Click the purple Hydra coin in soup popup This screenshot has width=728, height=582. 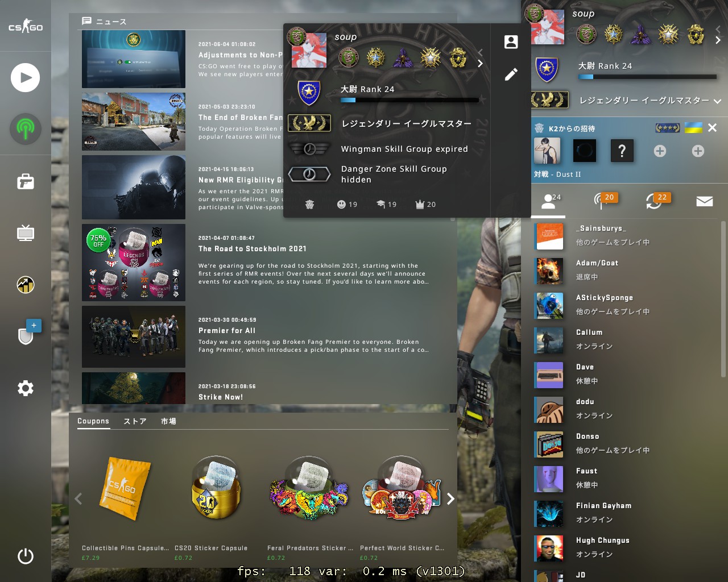[403, 58]
